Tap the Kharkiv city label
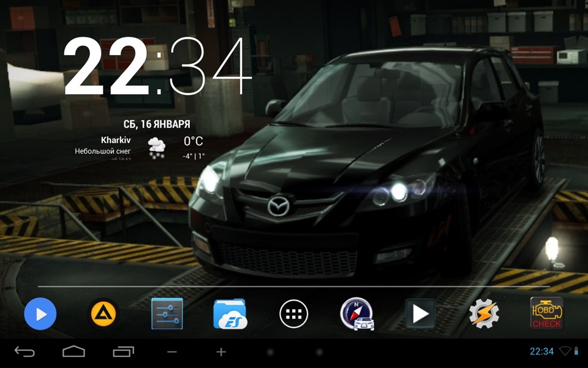588x368 pixels. (116, 140)
